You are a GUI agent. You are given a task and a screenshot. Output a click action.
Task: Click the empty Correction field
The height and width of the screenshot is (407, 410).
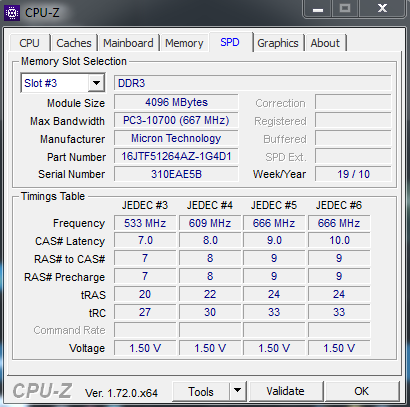pyautogui.click(x=353, y=102)
